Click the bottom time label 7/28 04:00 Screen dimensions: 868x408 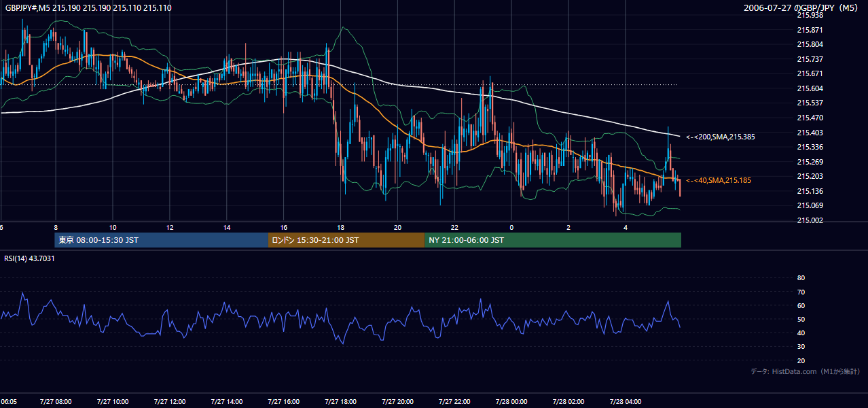coord(625,402)
